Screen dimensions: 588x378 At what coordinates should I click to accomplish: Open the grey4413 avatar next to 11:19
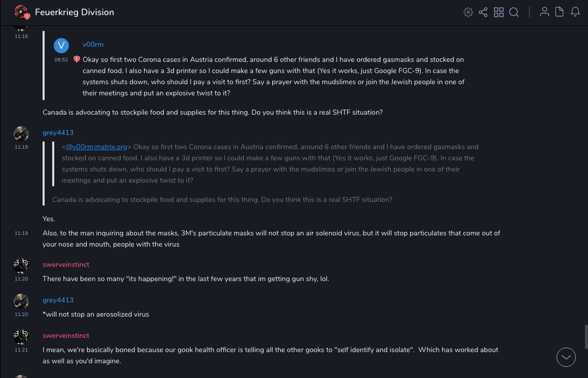pos(21,133)
